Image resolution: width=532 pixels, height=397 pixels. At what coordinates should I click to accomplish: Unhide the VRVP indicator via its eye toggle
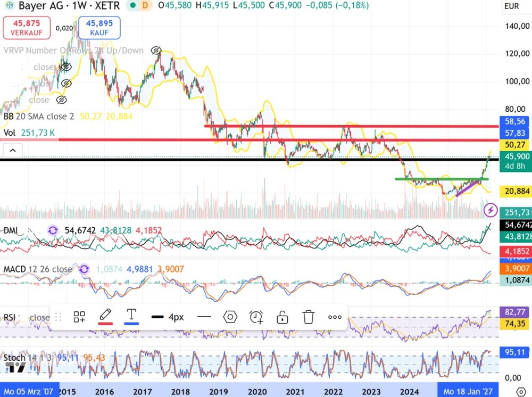pyautogui.click(x=156, y=50)
